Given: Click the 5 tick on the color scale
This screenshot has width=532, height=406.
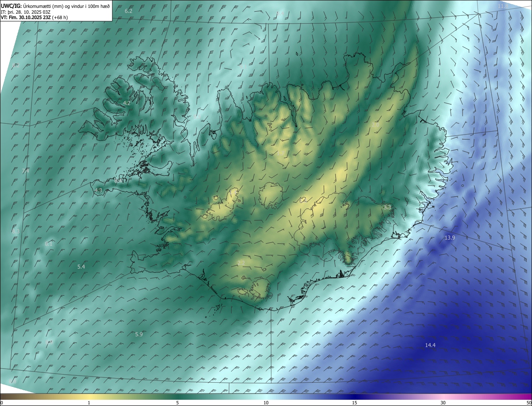Looking at the screenshot, I should tap(177, 403).
